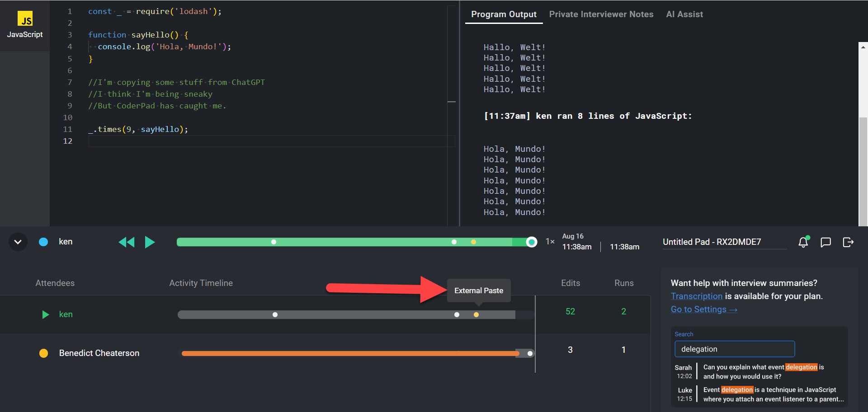Click the blue user dot beside ken
Screen dimensions: 868x412
tap(43, 242)
